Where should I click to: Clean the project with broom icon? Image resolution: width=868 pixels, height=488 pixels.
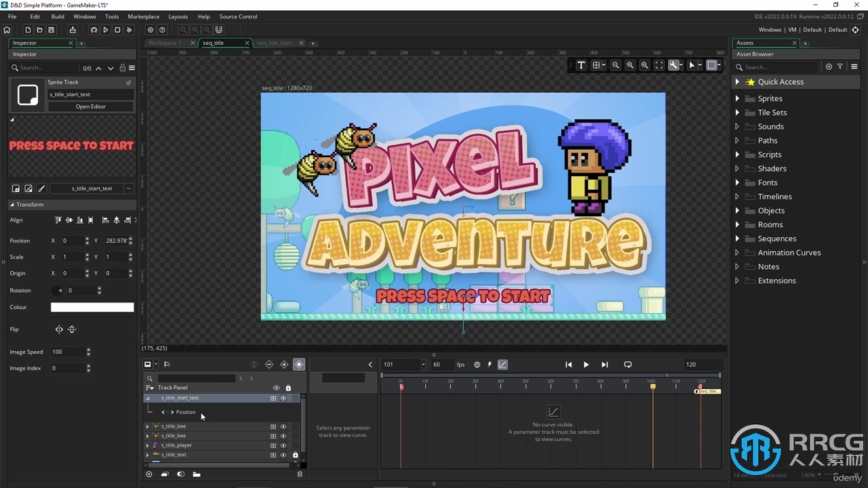(129, 30)
